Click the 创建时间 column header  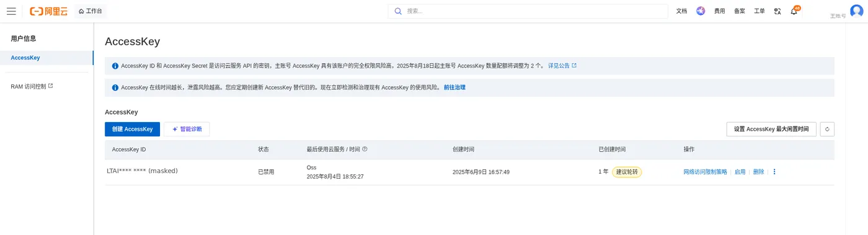(x=463, y=149)
